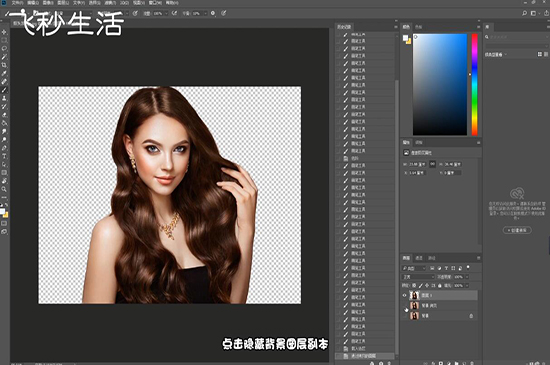Select the Zoom magnifier tool

(4, 189)
